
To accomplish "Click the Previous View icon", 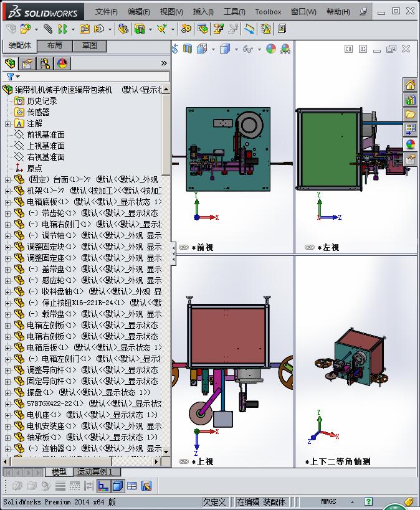I will (x=175, y=49).
